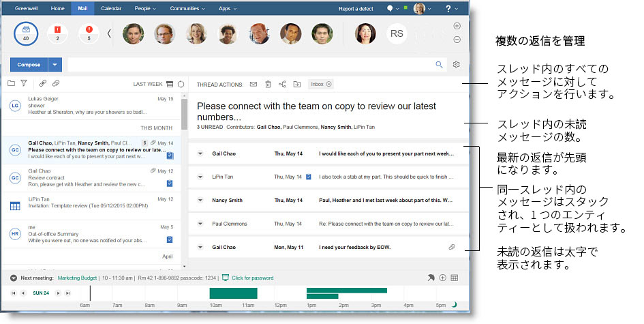
Task: Collapse the Next meeting bar
Action: [x=14, y=278]
